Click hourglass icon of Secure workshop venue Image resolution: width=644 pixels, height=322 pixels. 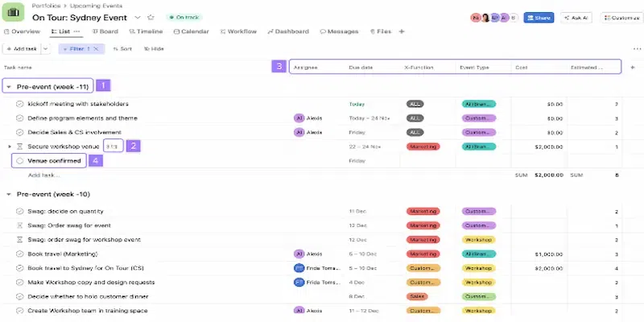click(x=19, y=147)
